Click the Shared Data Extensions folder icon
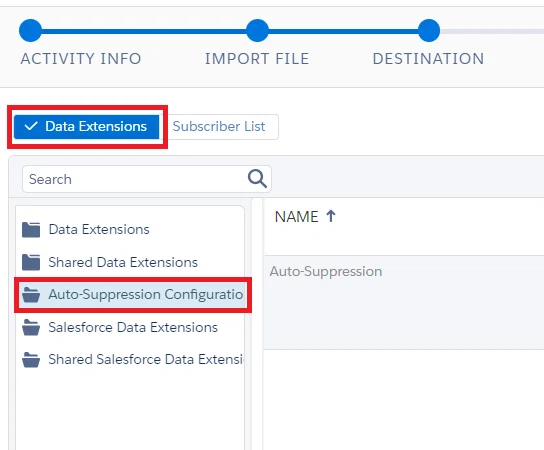 point(31,262)
